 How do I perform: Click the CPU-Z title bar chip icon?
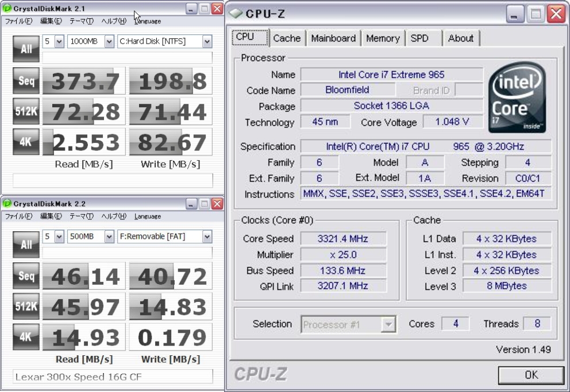(236, 13)
